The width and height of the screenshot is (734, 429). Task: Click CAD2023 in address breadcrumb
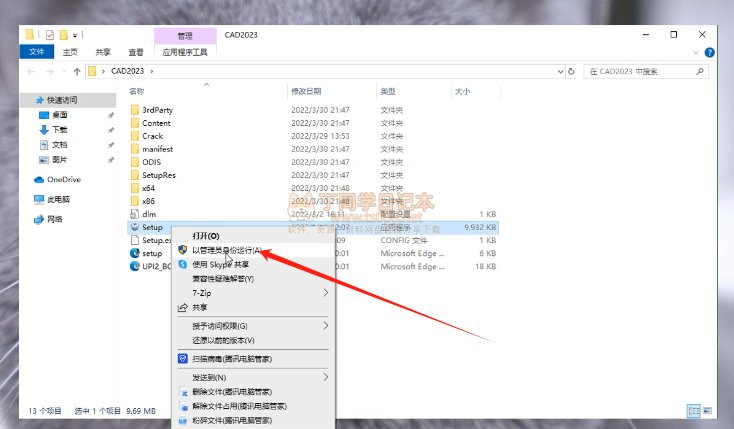coord(127,71)
